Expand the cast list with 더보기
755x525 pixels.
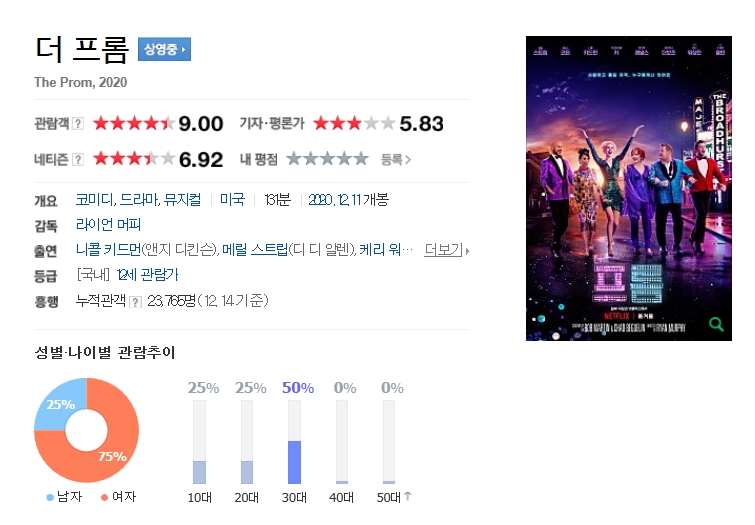(x=446, y=250)
